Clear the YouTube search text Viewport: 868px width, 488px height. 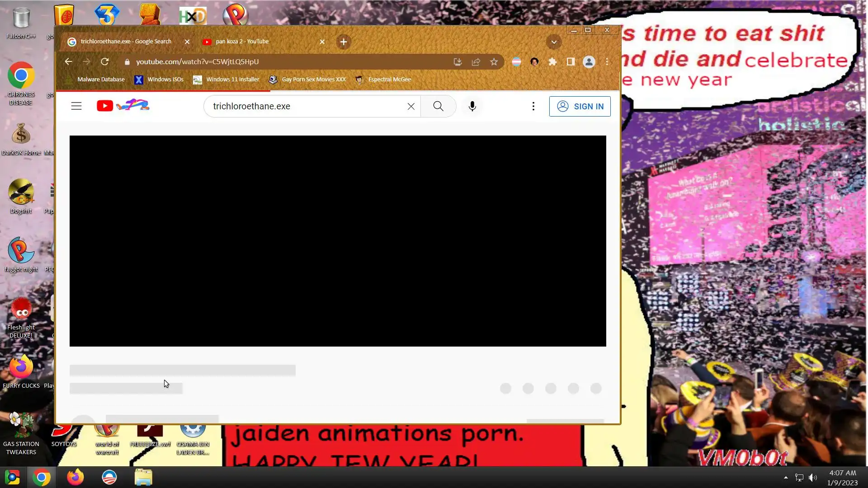pyautogui.click(x=411, y=106)
